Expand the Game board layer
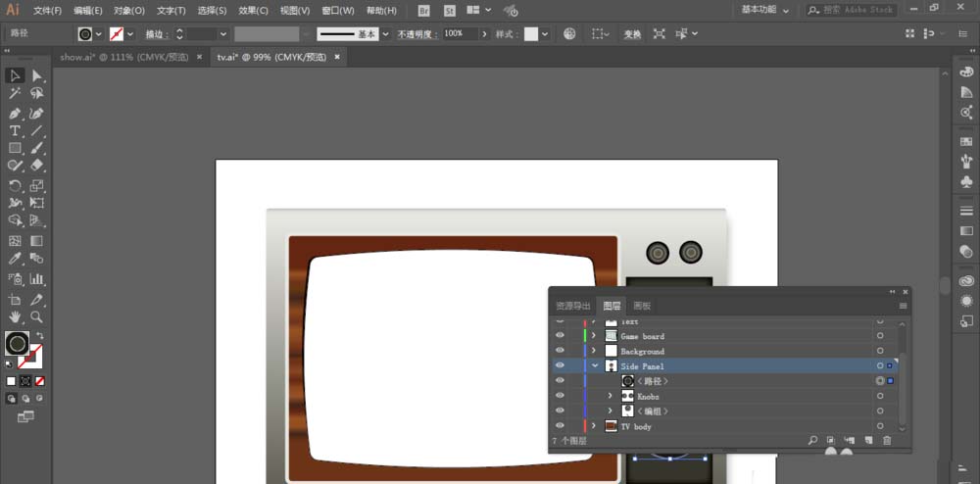Image resolution: width=980 pixels, height=484 pixels. coord(594,336)
